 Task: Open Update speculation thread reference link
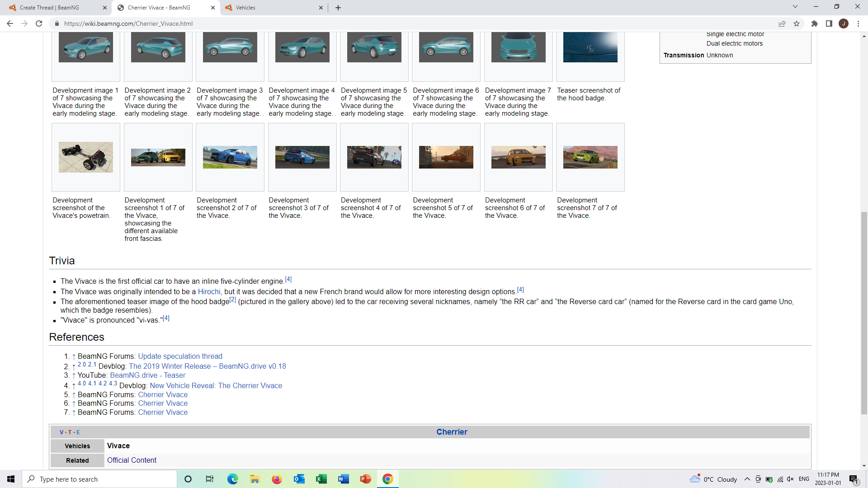tap(180, 357)
